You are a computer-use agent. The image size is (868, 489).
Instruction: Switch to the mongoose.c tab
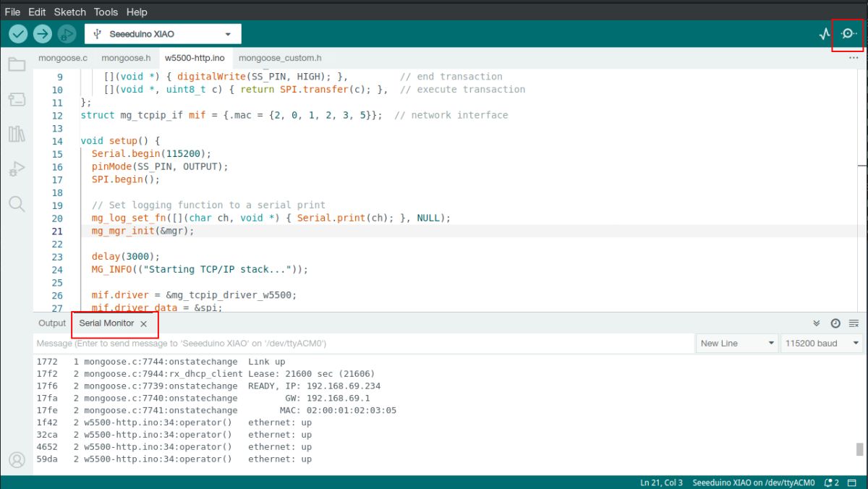point(63,58)
